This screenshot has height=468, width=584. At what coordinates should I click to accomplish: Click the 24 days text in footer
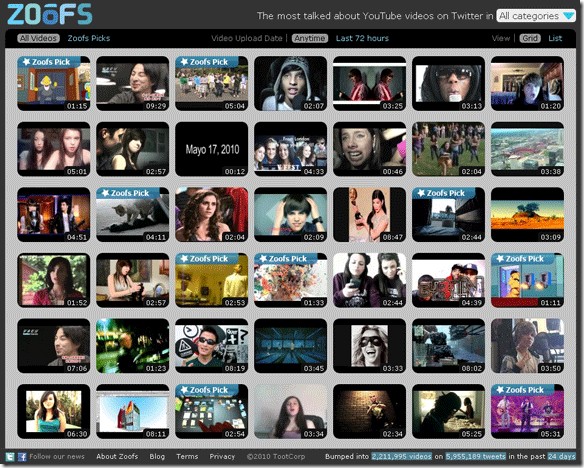561,456
